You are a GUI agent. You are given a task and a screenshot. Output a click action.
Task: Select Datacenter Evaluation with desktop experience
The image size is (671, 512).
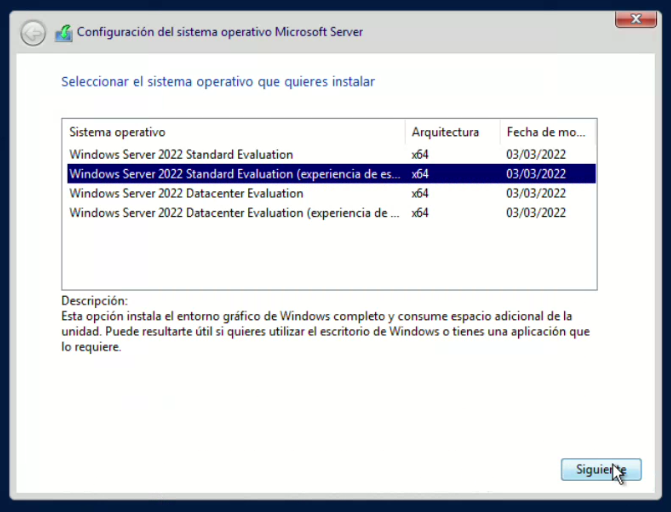click(x=234, y=213)
